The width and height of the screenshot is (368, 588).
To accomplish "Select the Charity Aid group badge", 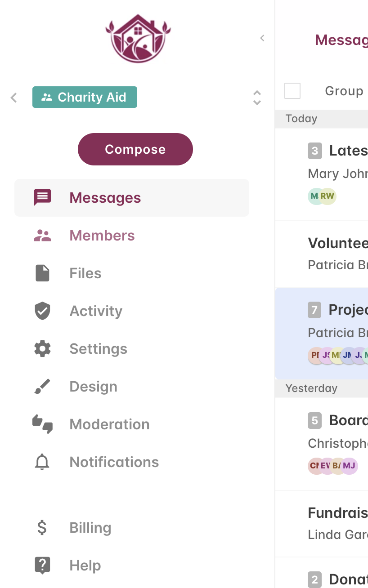I will tap(85, 97).
